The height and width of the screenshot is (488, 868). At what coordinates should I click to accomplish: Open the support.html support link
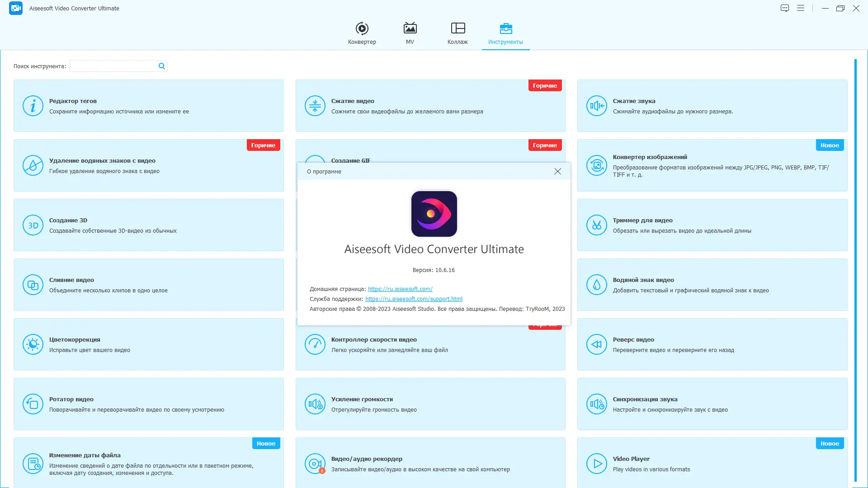coord(413,299)
